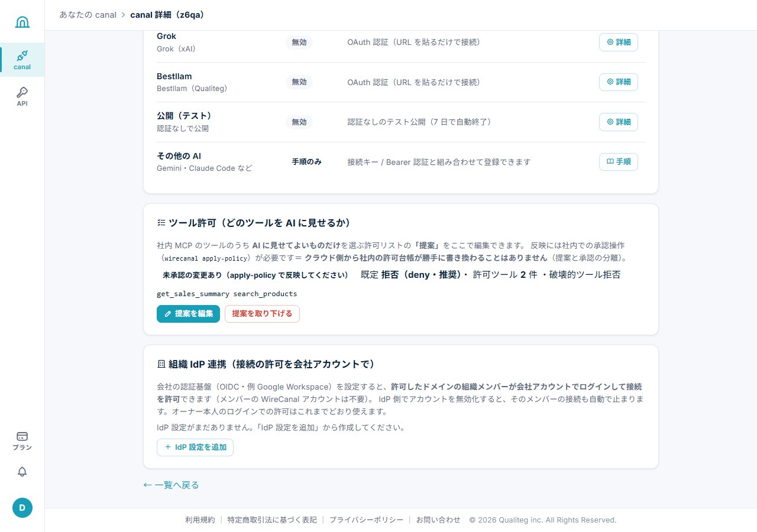The height and width of the screenshot is (532, 757).
Task: Open 詳細 for the Bestllam row
Action: coord(619,82)
